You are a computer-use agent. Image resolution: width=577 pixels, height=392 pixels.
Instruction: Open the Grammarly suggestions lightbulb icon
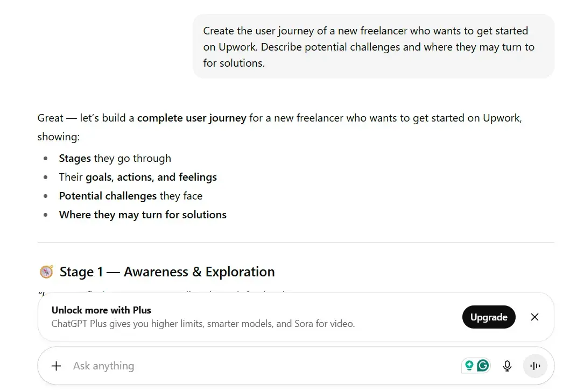469,365
